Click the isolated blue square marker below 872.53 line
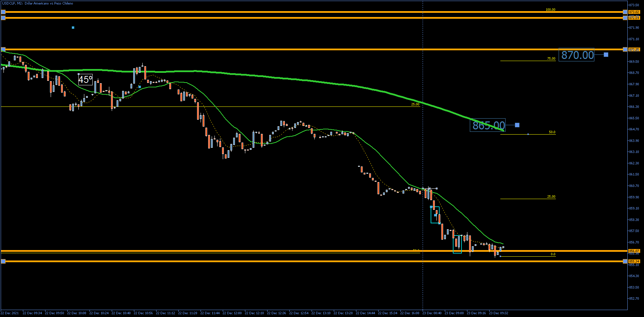Screen dimensions: 644x317 click(x=73, y=27)
